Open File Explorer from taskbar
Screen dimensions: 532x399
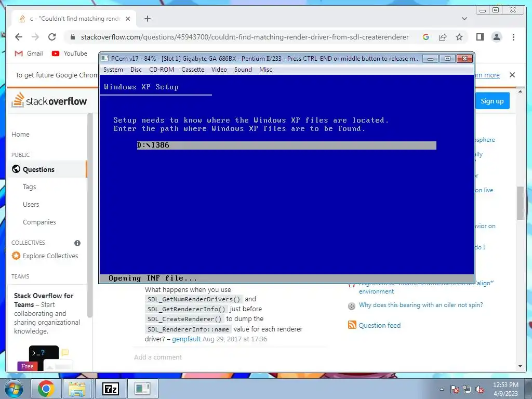77,389
